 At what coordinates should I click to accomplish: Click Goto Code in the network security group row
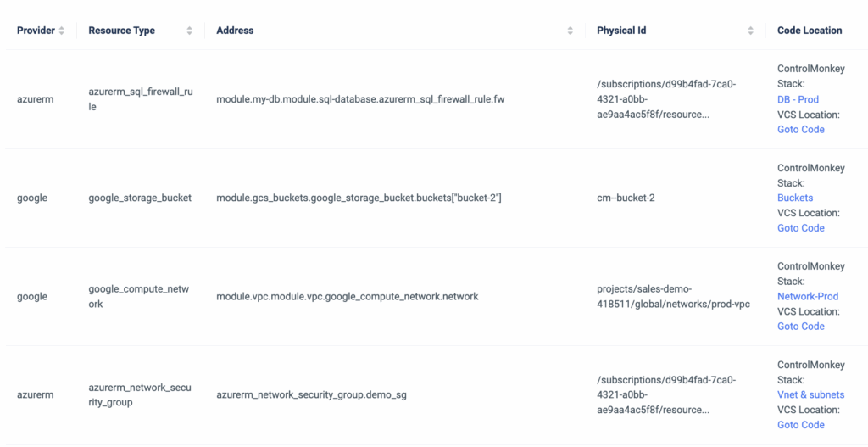click(x=800, y=425)
